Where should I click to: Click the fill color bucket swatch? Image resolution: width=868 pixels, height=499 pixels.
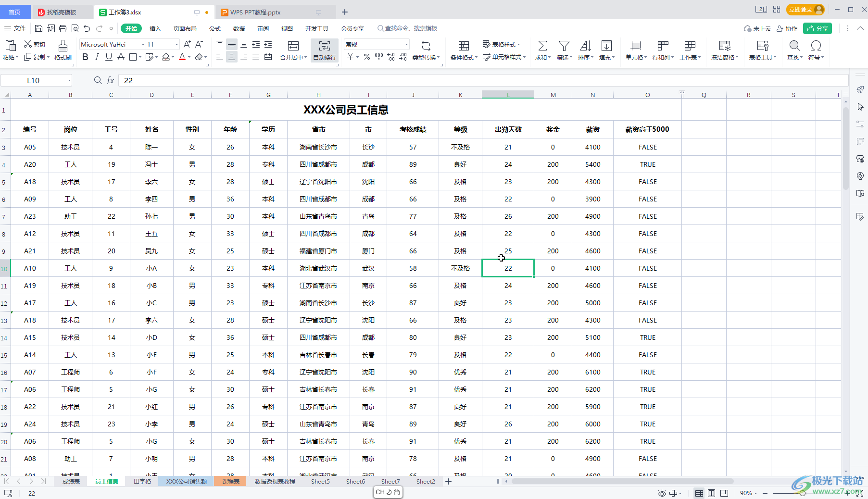point(166,57)
